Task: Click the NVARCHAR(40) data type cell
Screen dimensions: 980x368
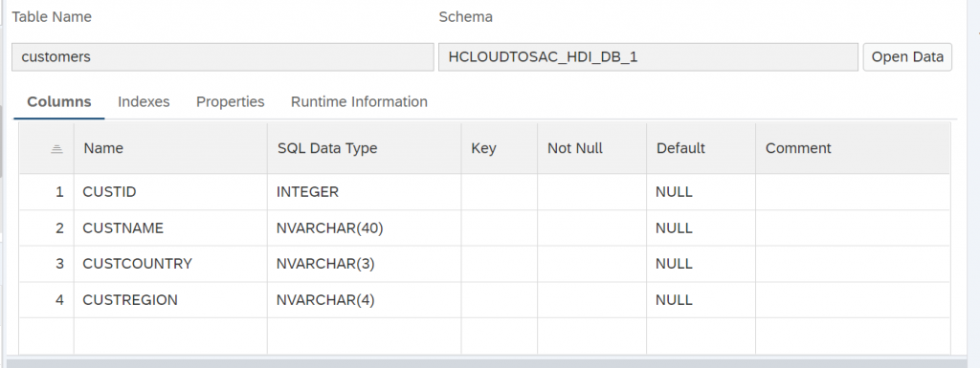Action: (365, 228)
